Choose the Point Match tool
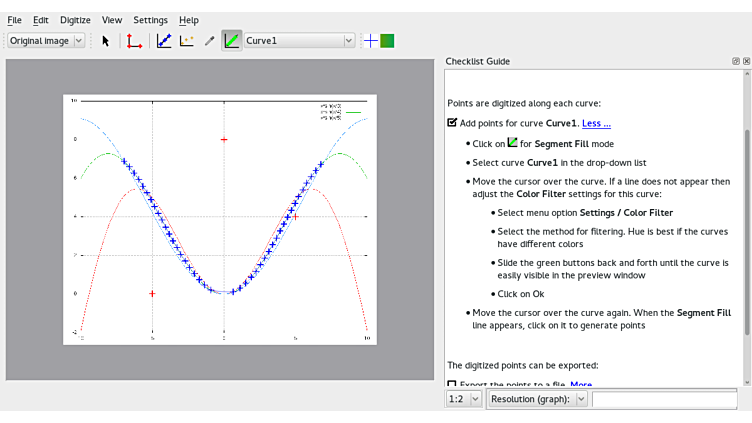 pos(187,41)
